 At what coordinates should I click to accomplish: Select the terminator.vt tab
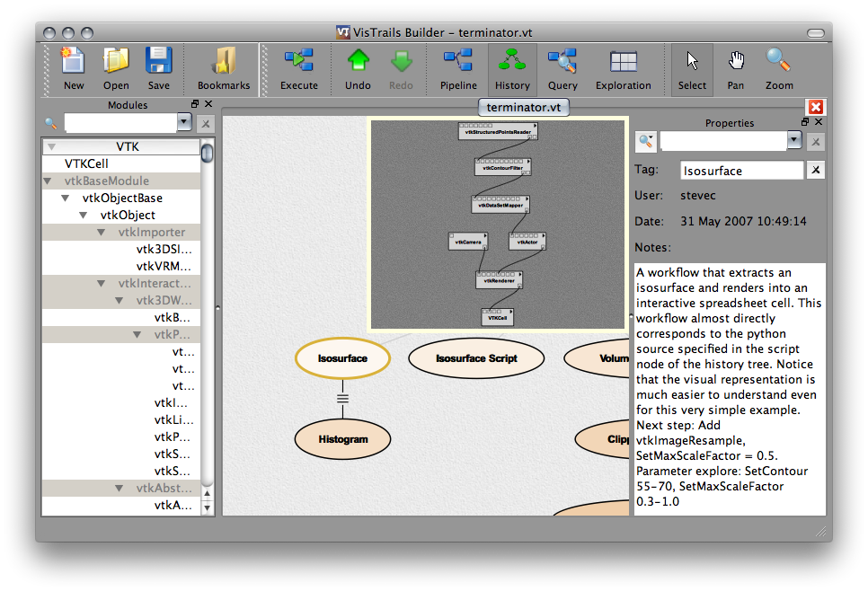523,108
